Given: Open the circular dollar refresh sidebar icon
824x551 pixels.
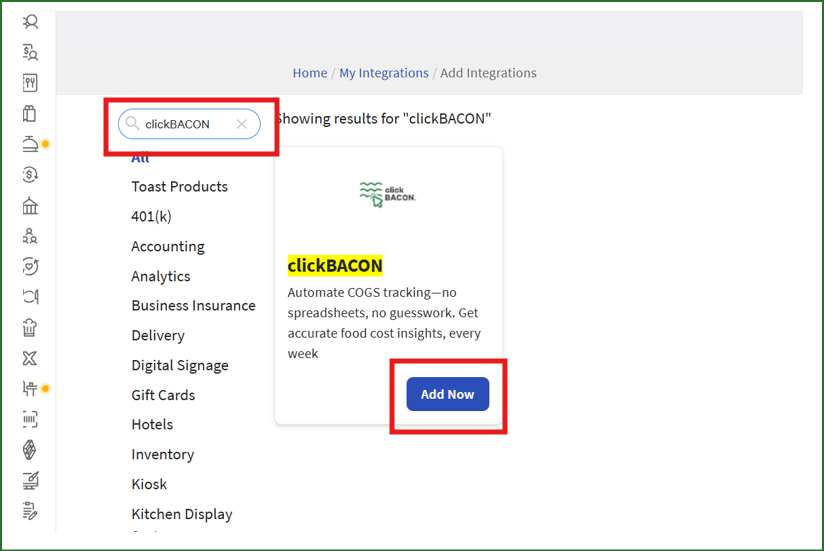Looking at the screenshot, I should click(x=30, y=174).
